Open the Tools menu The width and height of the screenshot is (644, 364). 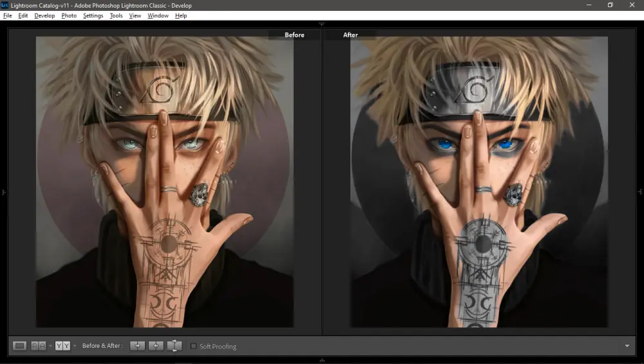[x=116, y=15]
